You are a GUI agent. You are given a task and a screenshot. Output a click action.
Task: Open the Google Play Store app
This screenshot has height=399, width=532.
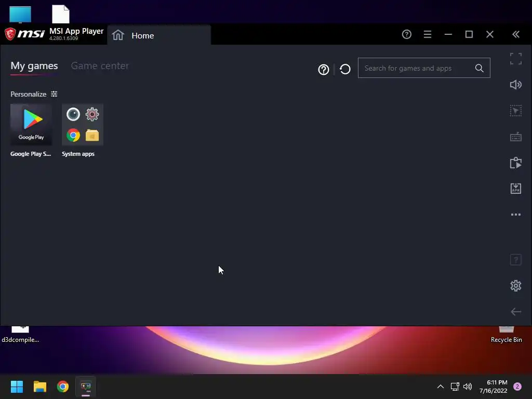(x=31, y=125)
